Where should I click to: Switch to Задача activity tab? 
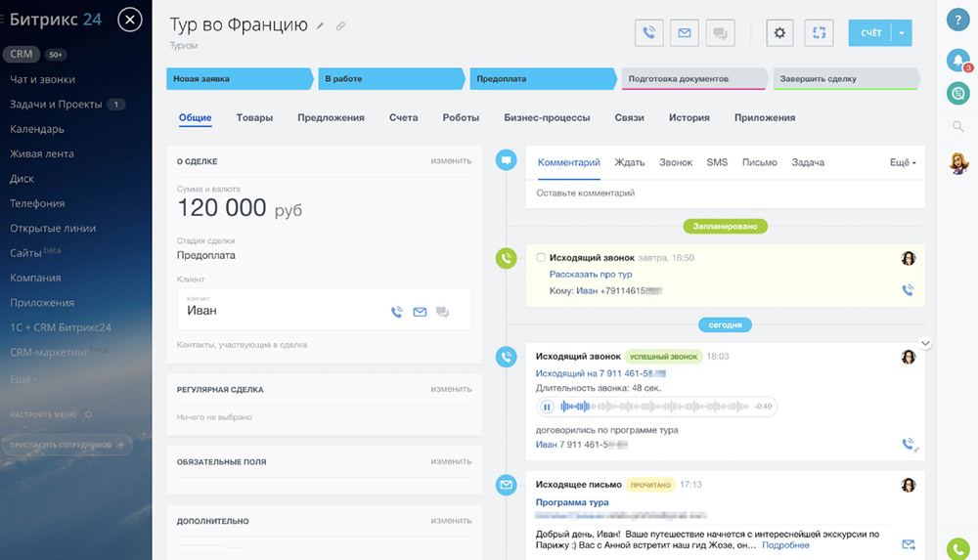coord(808,162)
